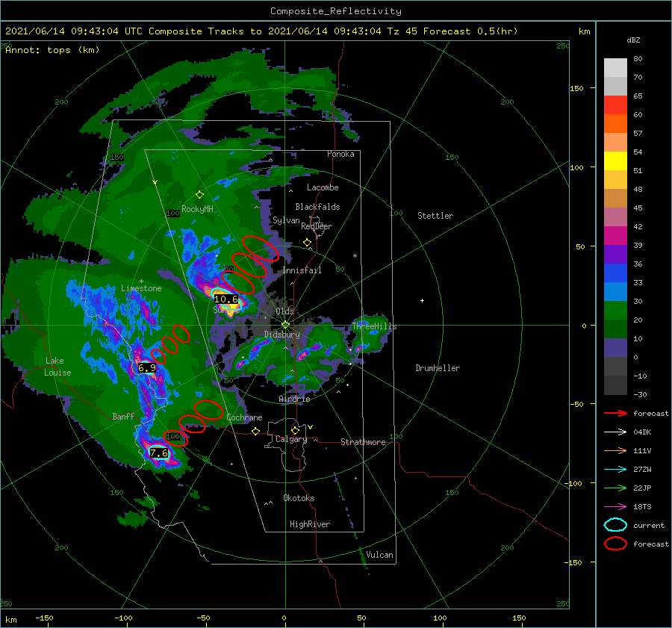Screen dimensions: 672x628
Task: Click the RockyMH label
Action: click(x=197, y=209)
